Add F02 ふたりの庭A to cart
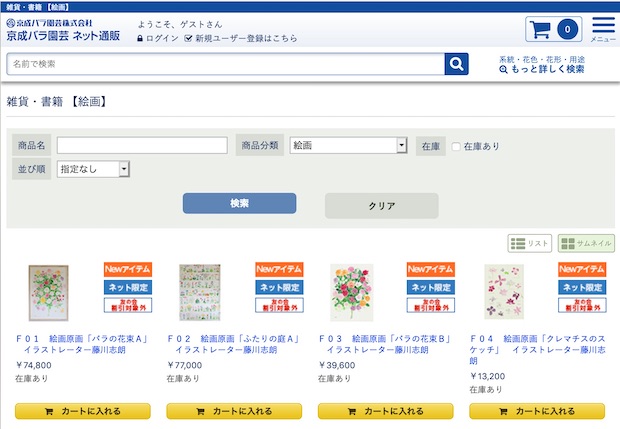The height and width of the screenshot is (429, 620). pos(234,411)
